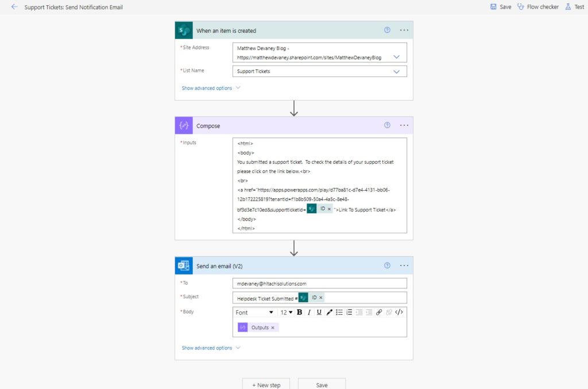Click the To email address field
Image resolution: width=588 pixels, height=389 pixels.
319,283
